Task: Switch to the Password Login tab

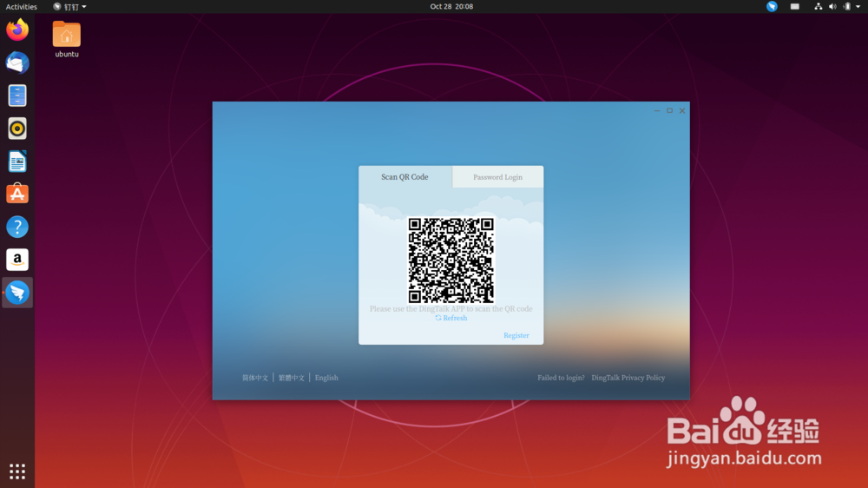Action: (x=497, y=177)
